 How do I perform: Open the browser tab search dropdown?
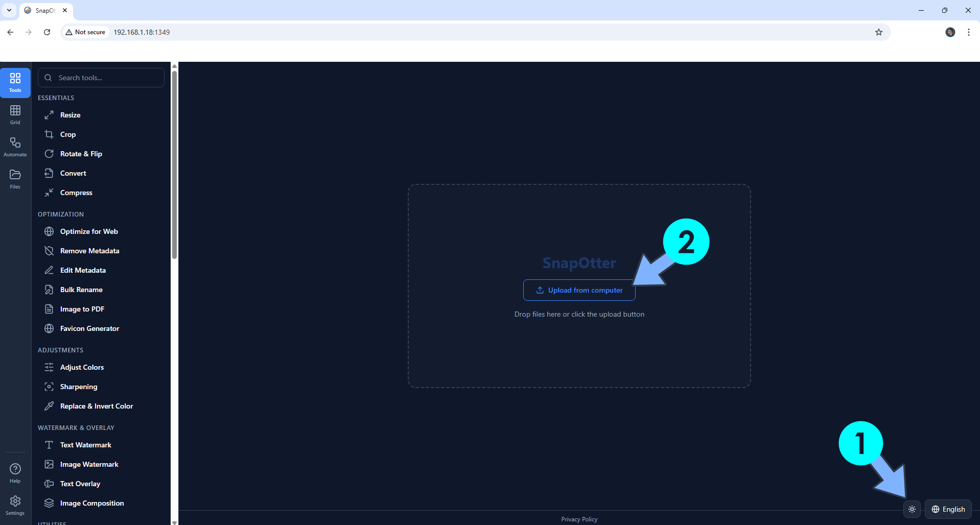pyautogui.click(x=9, y=10)
